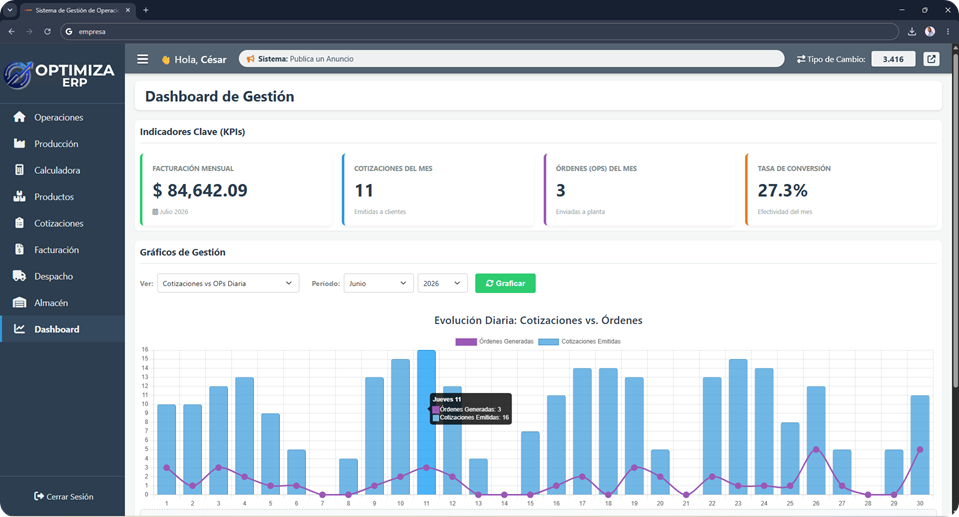Open Productos from the sidebar
Image resolution: width=959 pixels, height=517 pixels.
tap(62, 196)
